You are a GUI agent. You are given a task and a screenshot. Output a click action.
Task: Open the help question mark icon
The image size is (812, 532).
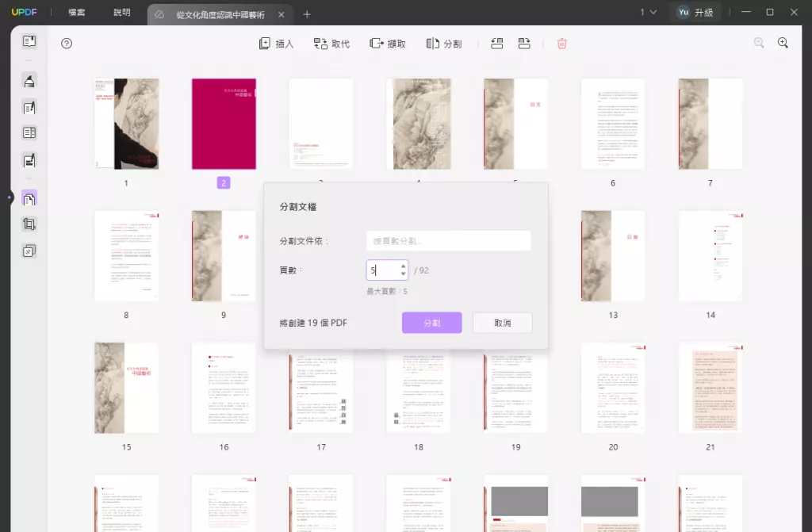(x=67, y=44)
